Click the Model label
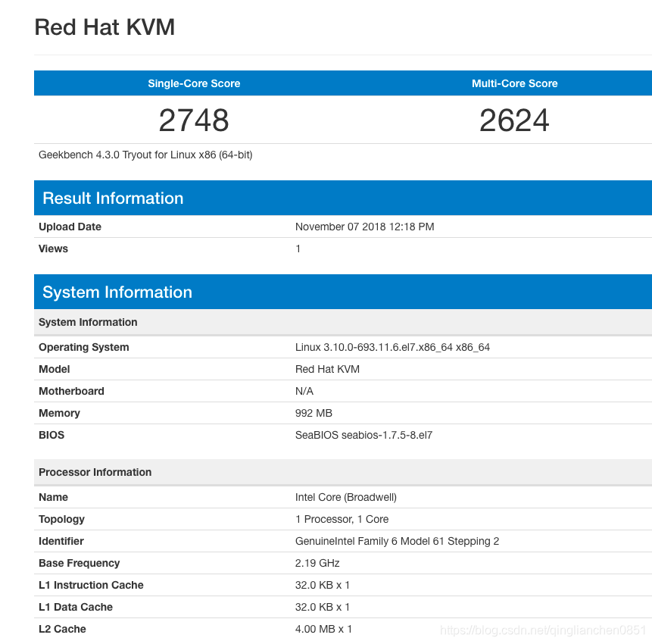This screenshot has width=652, height=644. click(x=54, y=370)
